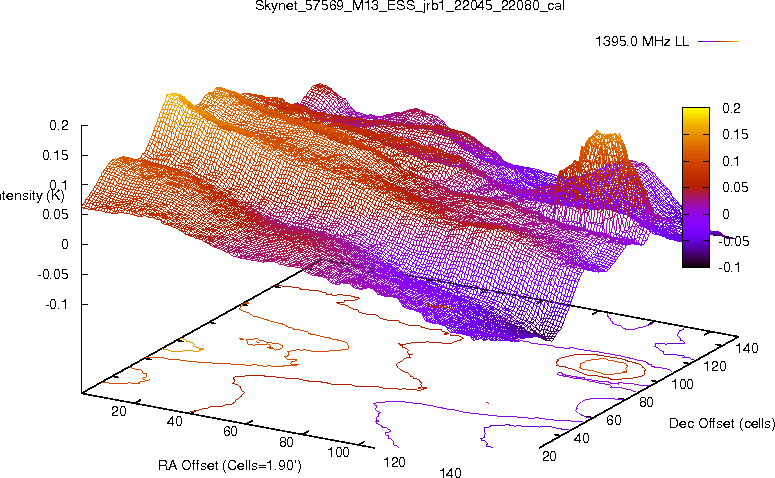Click the 20 tick on the RA Offset axis
Viewport: 775px width, 478px height.
click(x=119, y=411)
